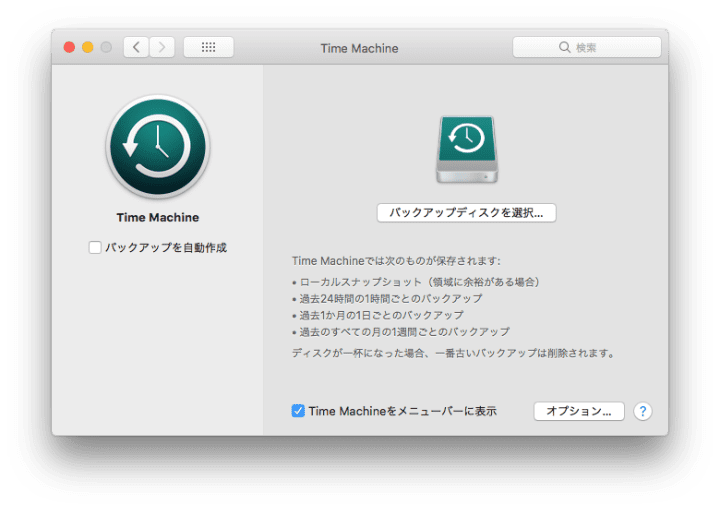This screenshot has height=509, width=720.
Task: Open the help question mark button
Action: [x=643, y=411]
